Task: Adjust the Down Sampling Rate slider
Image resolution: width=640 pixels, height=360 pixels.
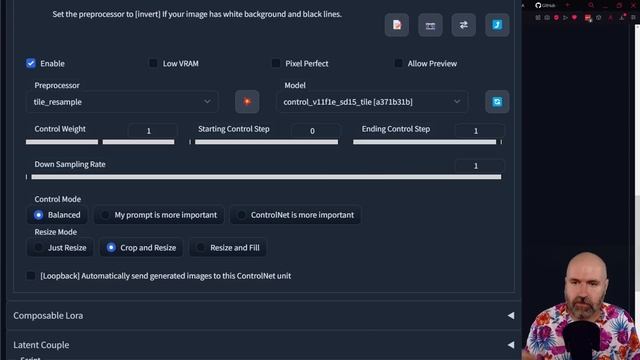Action: pyautogui.click(x=264, y=177)
